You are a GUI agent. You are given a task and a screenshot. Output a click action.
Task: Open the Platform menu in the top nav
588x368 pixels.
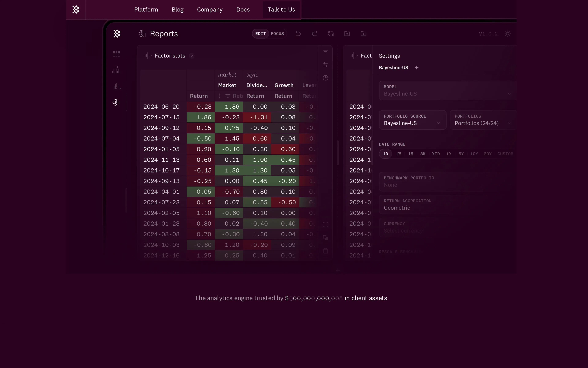[x=146, y=10]
